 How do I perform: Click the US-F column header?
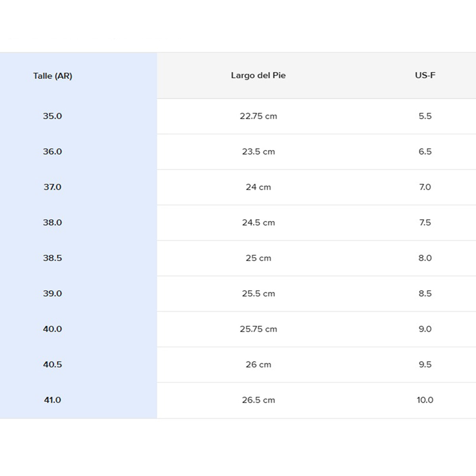point(425,75)
